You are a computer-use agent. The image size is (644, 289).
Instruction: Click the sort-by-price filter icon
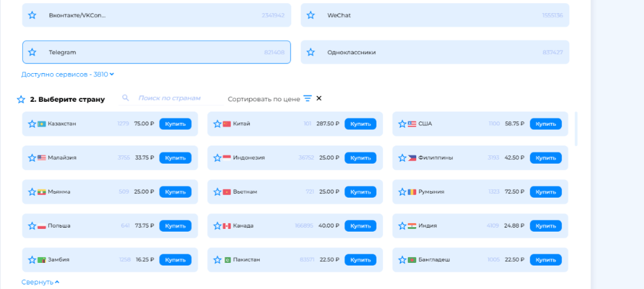[307, 99]
